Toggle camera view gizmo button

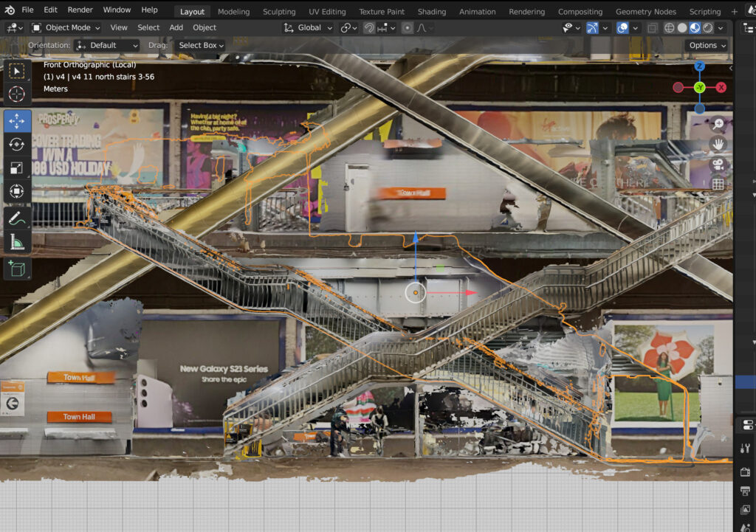(x=718, y=165)
